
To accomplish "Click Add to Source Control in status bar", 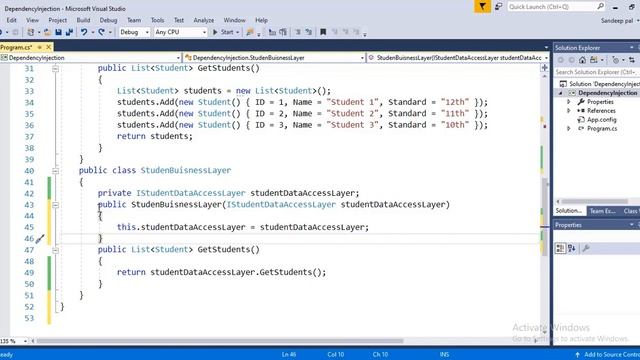I will [x=608, y=355].
